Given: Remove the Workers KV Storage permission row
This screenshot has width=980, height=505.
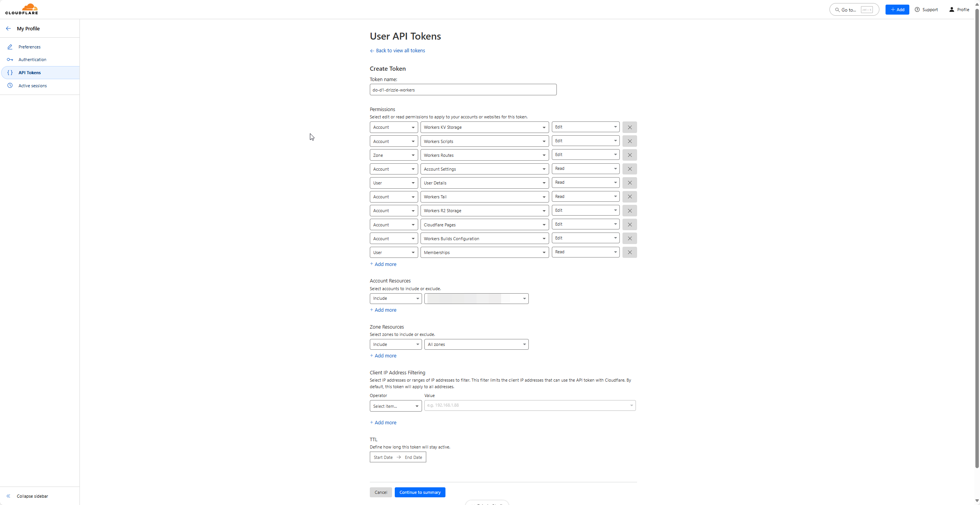Looking at the screenshot, I should tap(629, 127).
